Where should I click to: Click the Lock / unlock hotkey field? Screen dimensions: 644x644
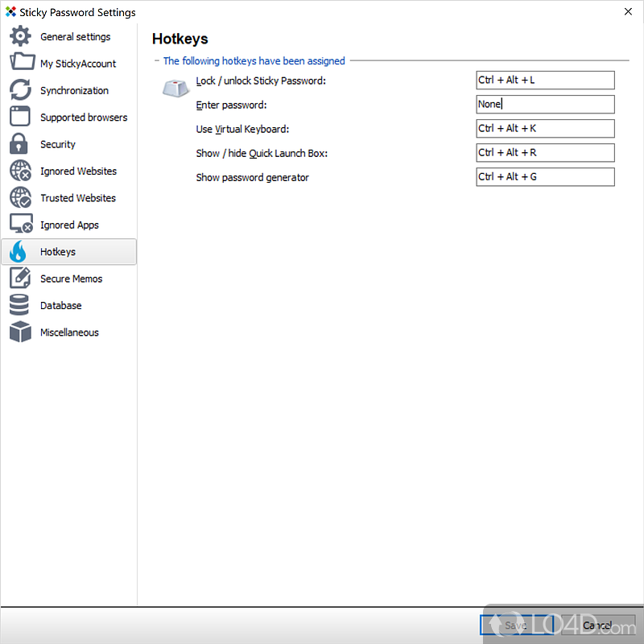coord(545,80)
